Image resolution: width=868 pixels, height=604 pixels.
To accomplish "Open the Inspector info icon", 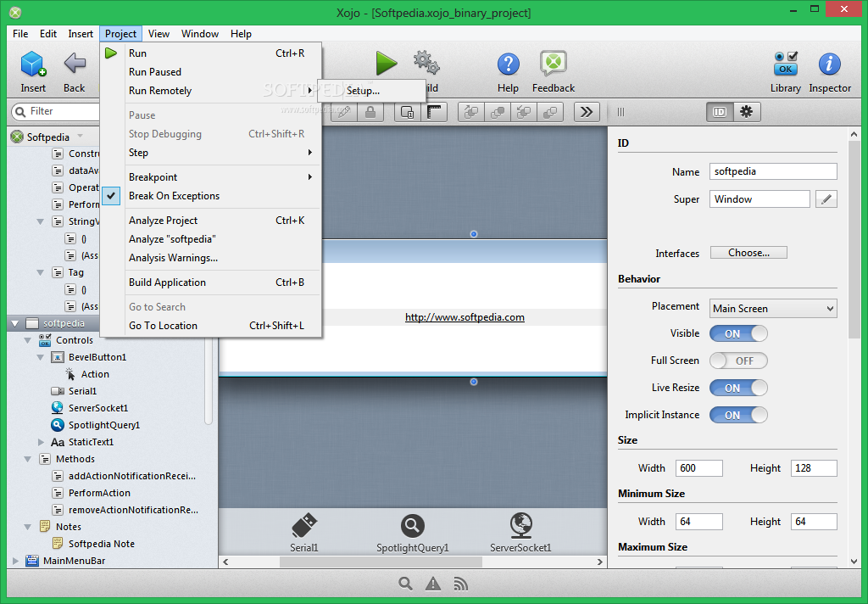I will click(x=829, y=64).
